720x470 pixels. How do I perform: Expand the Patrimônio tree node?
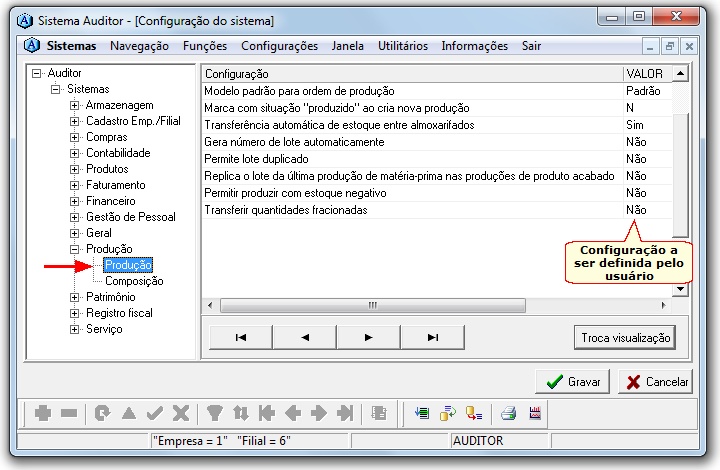point(74,297)
